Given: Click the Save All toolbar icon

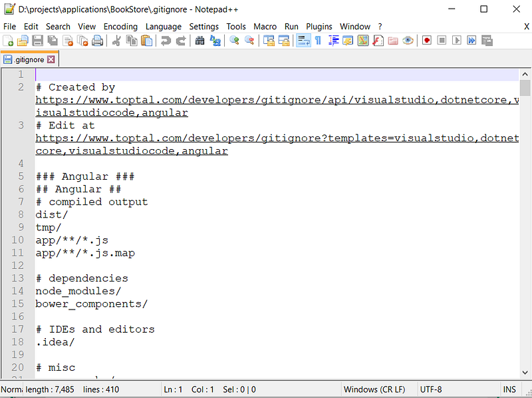Looking at the screenshot, I should [53, 41].
